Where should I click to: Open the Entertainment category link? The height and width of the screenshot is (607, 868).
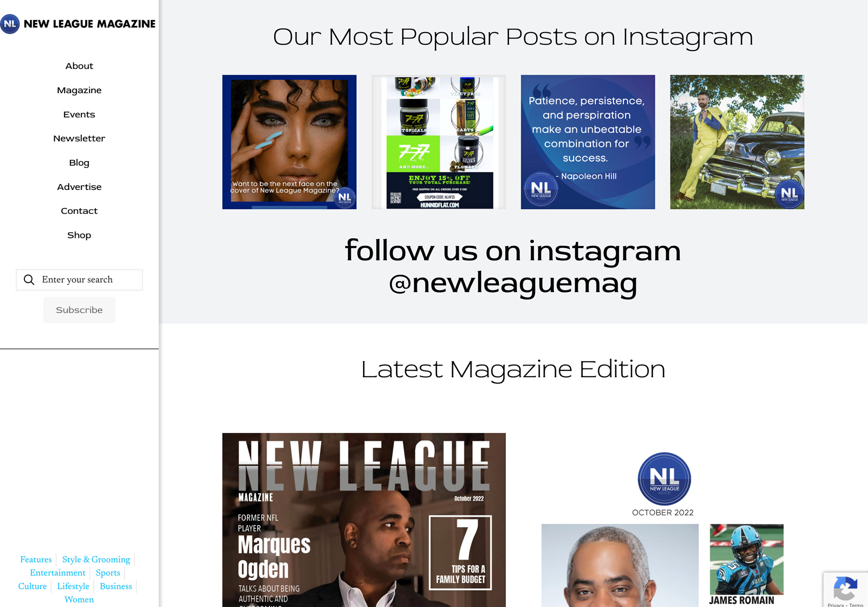pyautogui.click(x=58, y=573)
